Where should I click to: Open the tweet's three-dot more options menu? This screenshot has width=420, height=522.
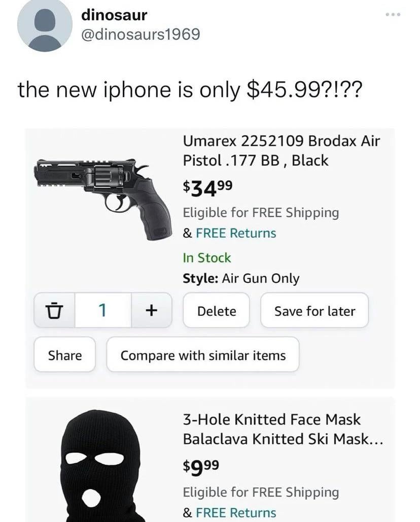[393, 14]
